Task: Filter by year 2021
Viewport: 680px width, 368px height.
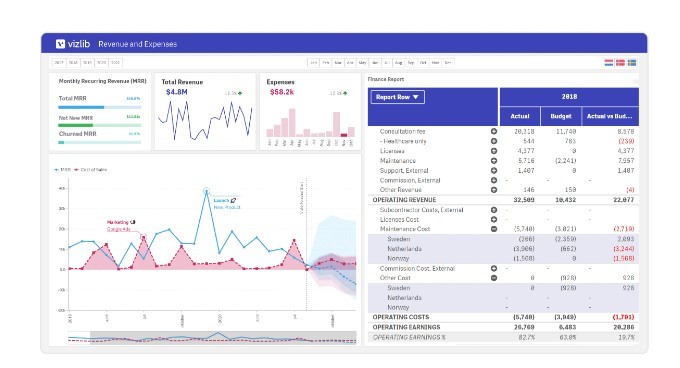Action: pyautogui.click(x=115, y=63)
